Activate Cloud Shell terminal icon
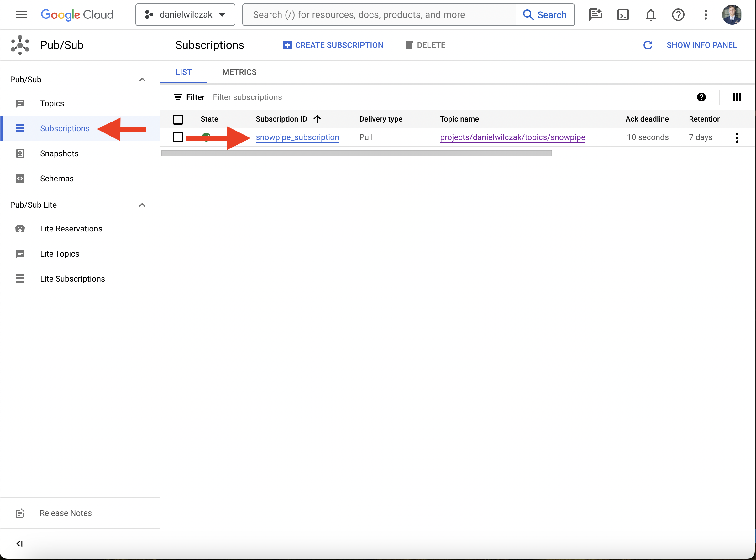The width and height of the screenshot is (756, 560). pyautogui.click(x=623, y=15)
